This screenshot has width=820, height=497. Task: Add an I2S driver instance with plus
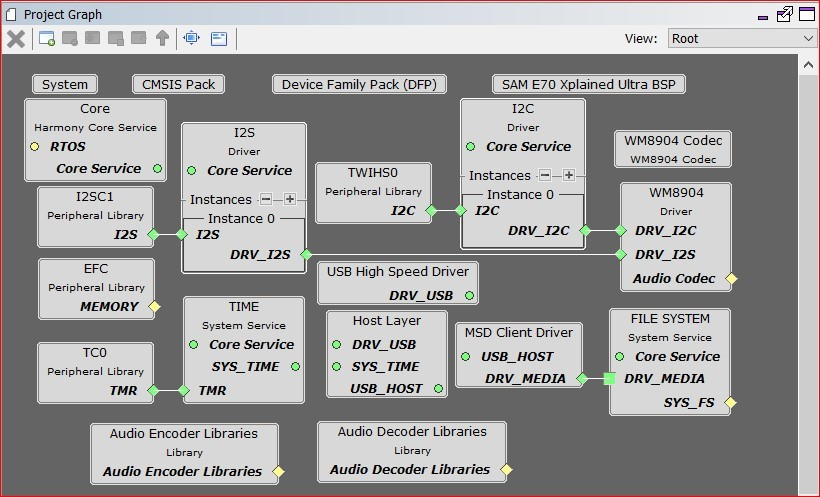pos(290,199)
